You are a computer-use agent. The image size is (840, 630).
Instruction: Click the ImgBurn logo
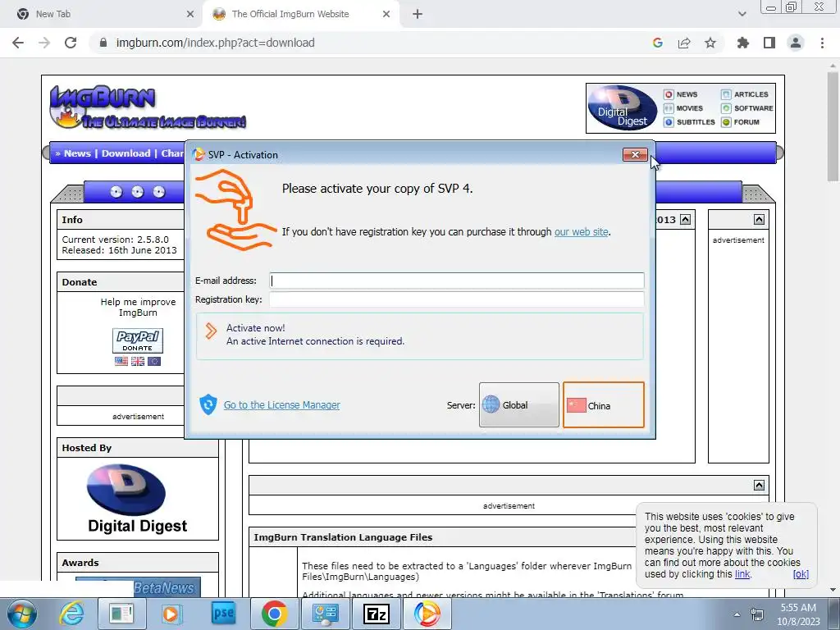tap(148, 107)
